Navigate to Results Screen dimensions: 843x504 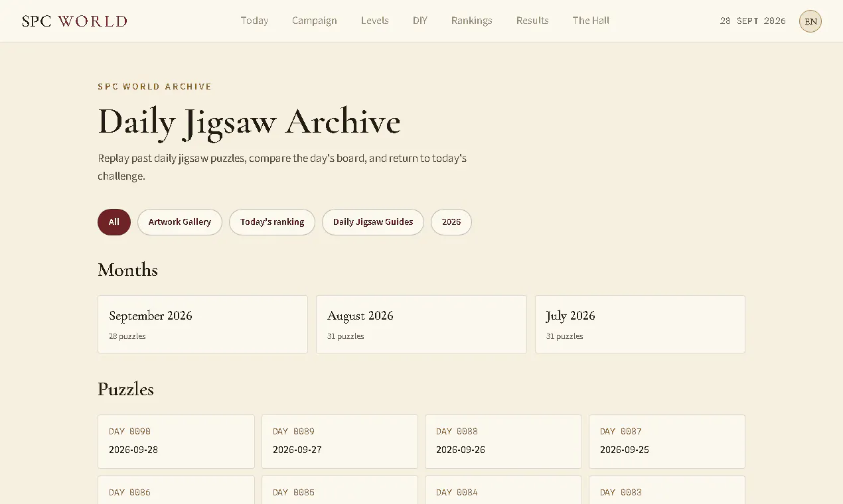click(x=532, y=21)
